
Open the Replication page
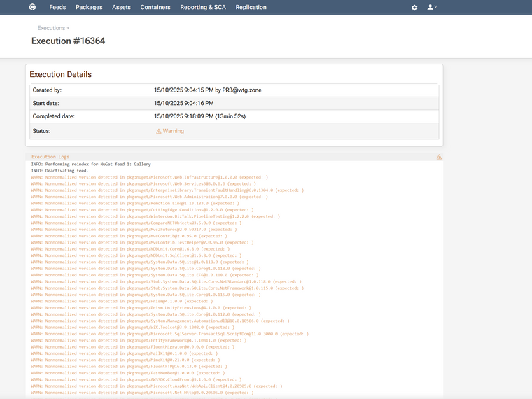point(251,8)
